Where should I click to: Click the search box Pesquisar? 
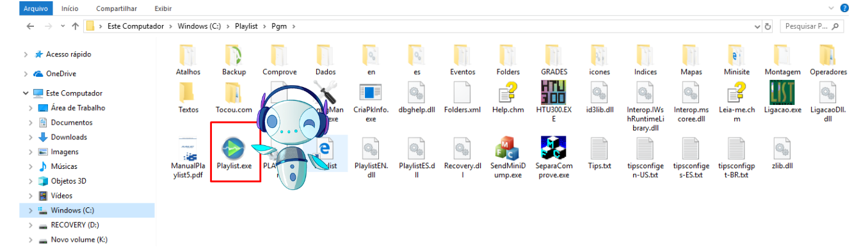812,26
